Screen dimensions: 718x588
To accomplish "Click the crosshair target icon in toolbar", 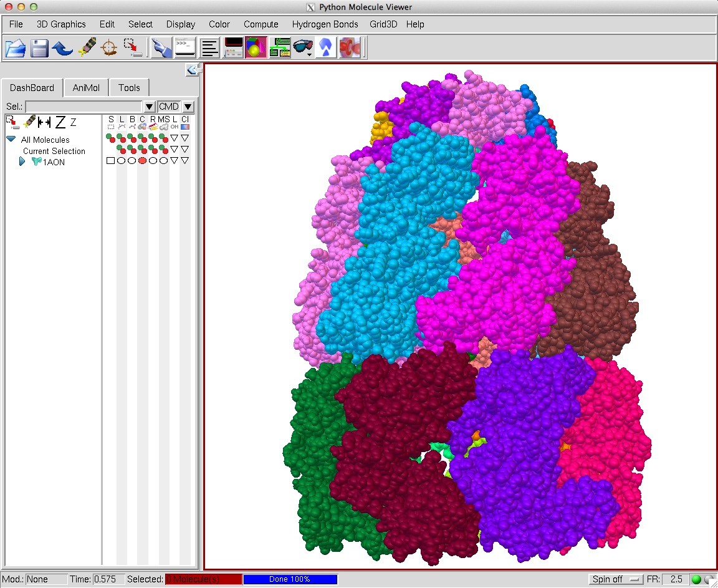I will [109, 48].
